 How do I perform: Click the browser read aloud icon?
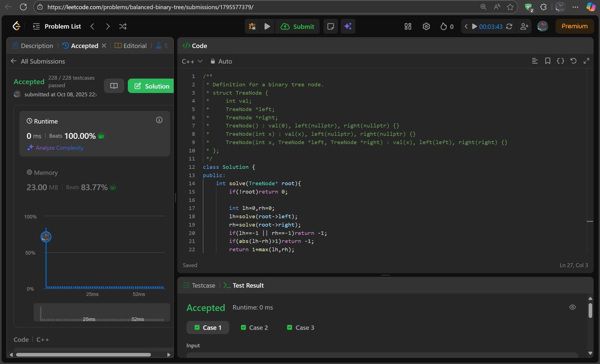tap(497, 7)
